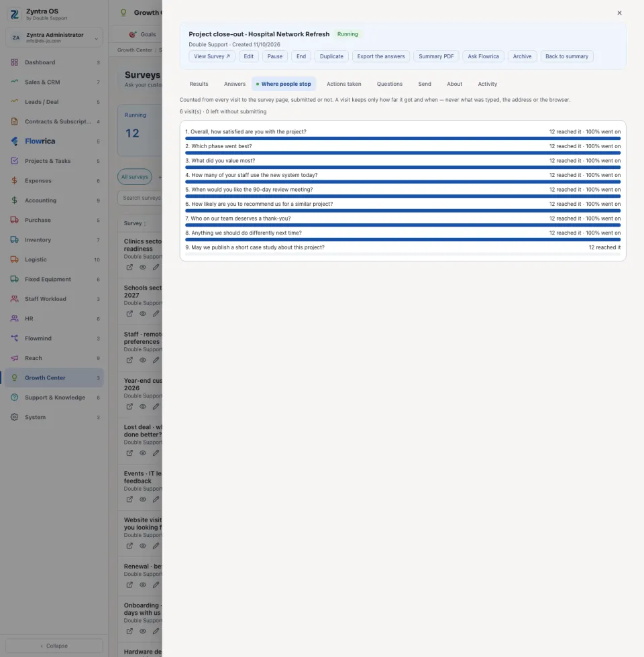Preview Renewal survey eye icon

[142, 585]
